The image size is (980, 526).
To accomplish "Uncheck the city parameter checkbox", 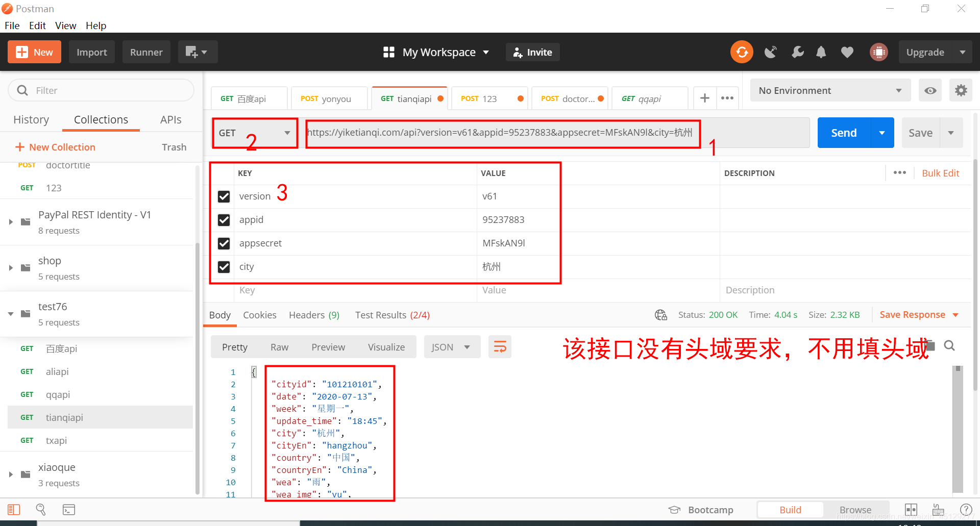I will coord(224,267).
